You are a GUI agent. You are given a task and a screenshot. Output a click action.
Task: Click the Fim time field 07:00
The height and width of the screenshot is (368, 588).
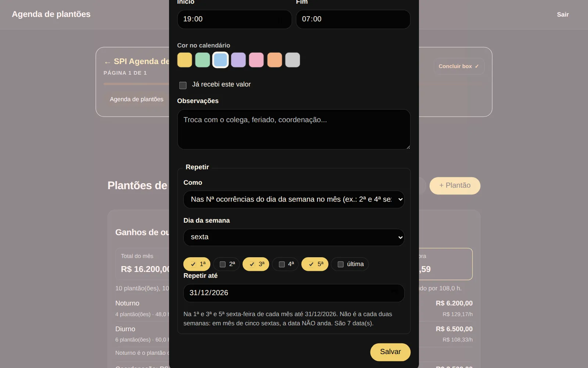point(353,19)
